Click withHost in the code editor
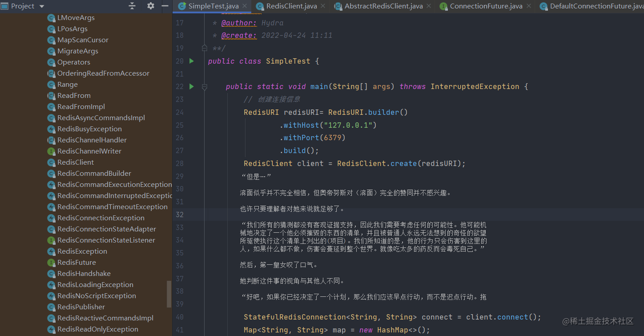This screenshot has height=336, width=644. pyautogui.click(x=301, y=125)
